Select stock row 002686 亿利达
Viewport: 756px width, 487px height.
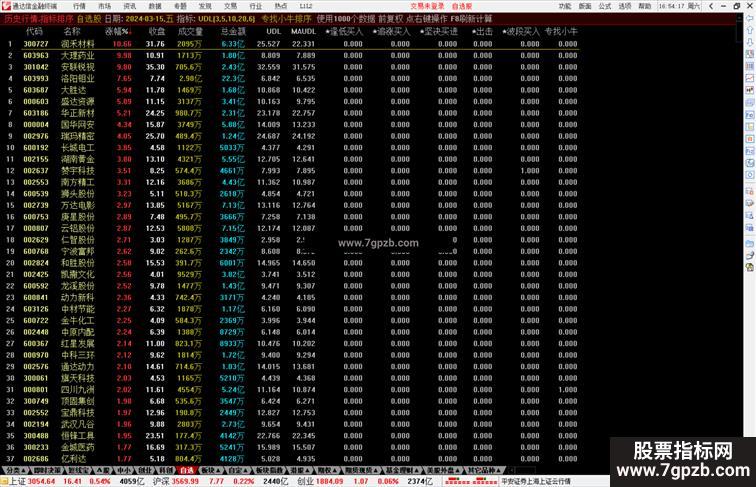[x=289, y=459]
